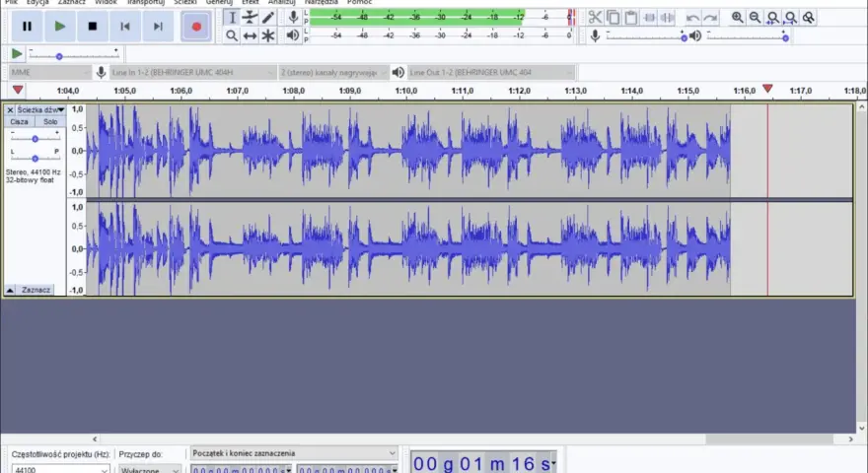The height and width of the screenshot is (473, 868).
Task: Click the recording meter microphone icon
Action: [293, 17]
